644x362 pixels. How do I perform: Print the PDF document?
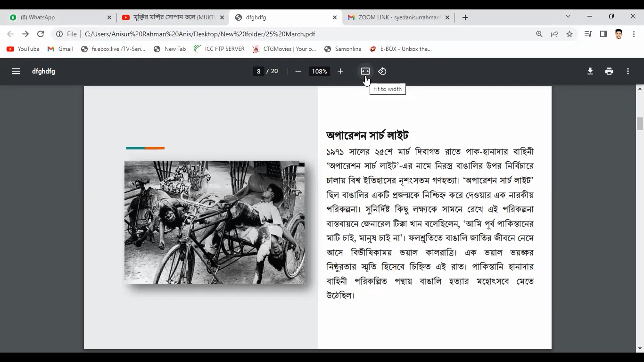pos(609,71)
